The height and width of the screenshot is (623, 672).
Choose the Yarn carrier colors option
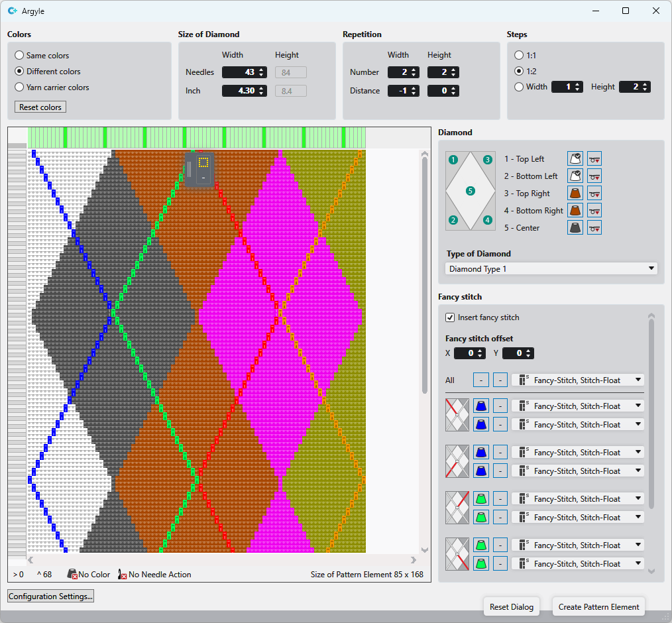point(20,87)
